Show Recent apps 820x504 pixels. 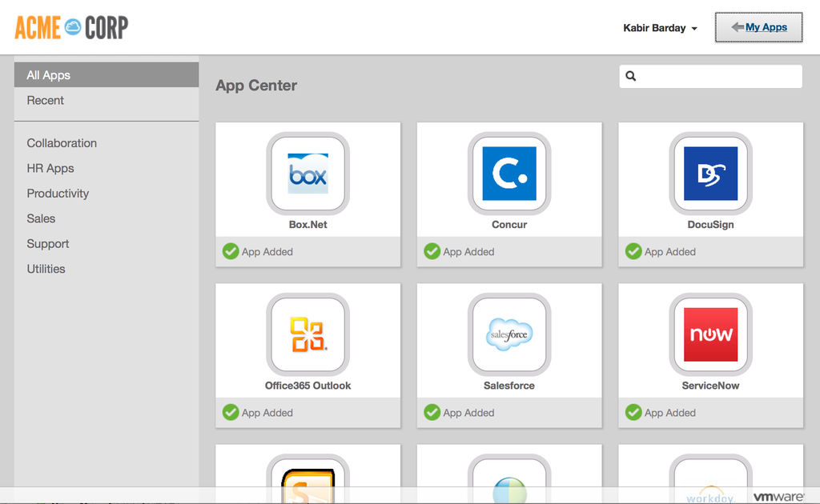click(45, 100)
